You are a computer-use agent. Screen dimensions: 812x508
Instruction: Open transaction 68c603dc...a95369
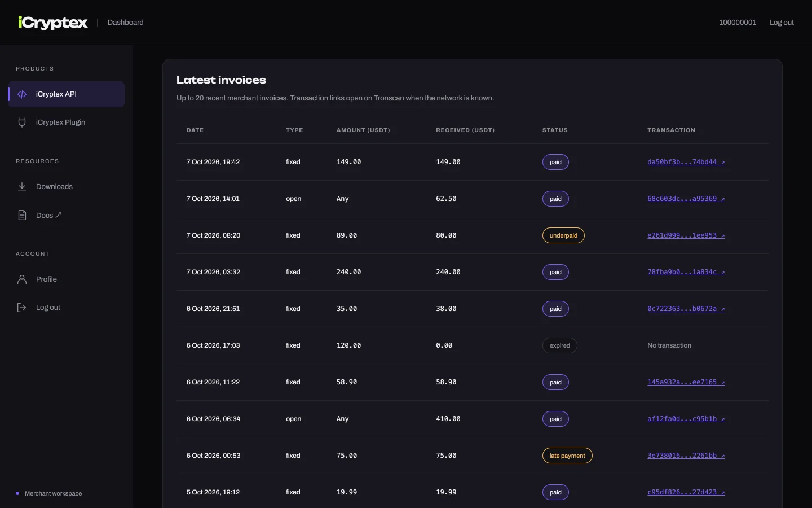(686, 199)
